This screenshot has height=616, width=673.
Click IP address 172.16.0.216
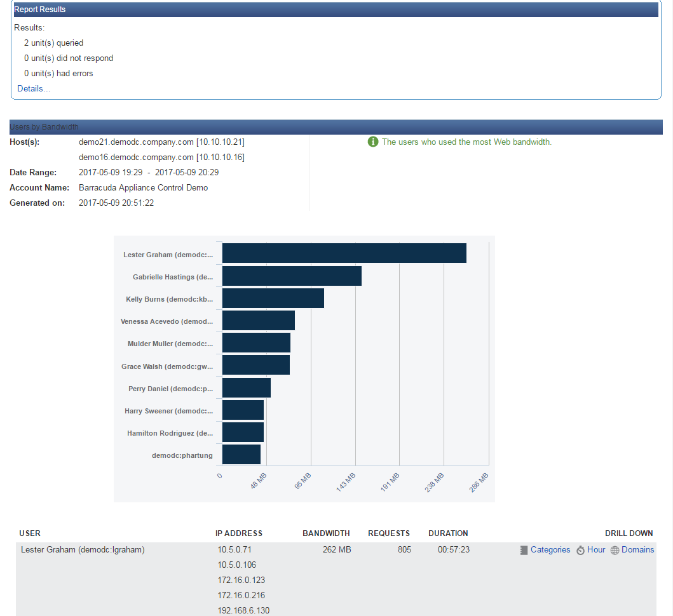pyautogui.click(x=241, y=596)
